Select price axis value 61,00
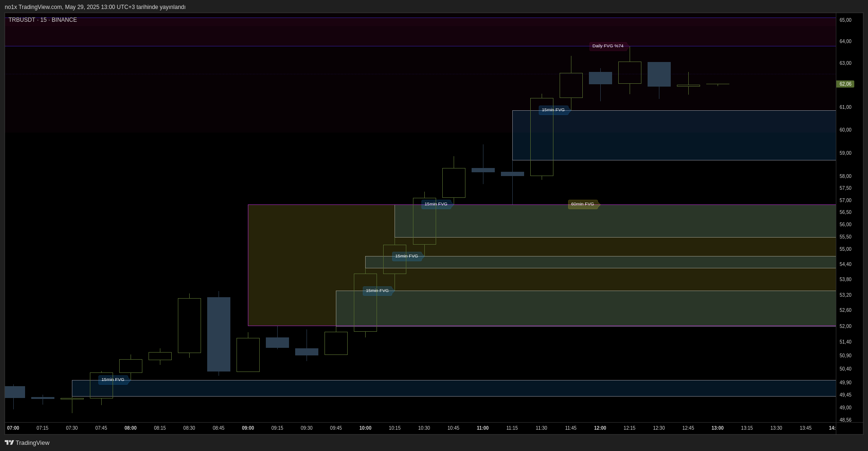 (845, 107)
